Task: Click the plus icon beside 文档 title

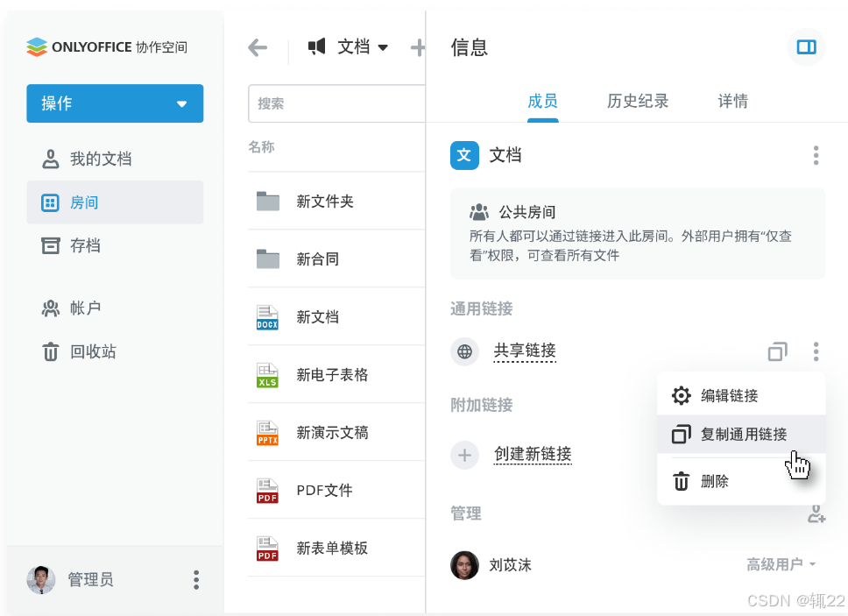Action: (418, 47)
